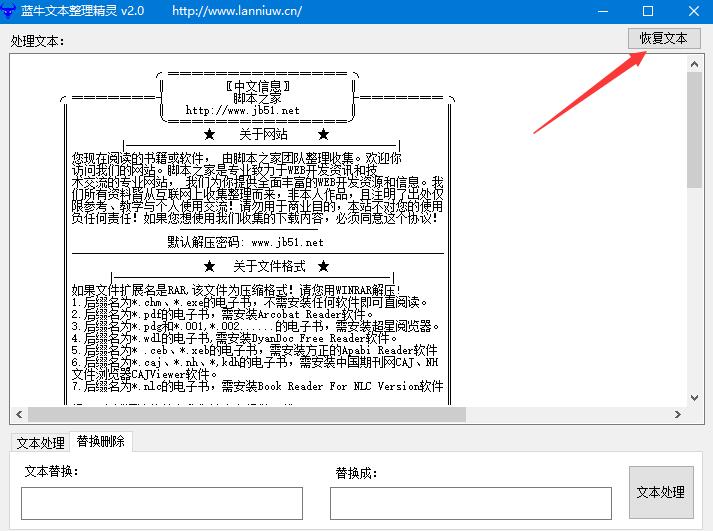Viewport: 713px width, 531px height.
Task: Switch to the 文本处理 tab
Action: click(40, 442)
